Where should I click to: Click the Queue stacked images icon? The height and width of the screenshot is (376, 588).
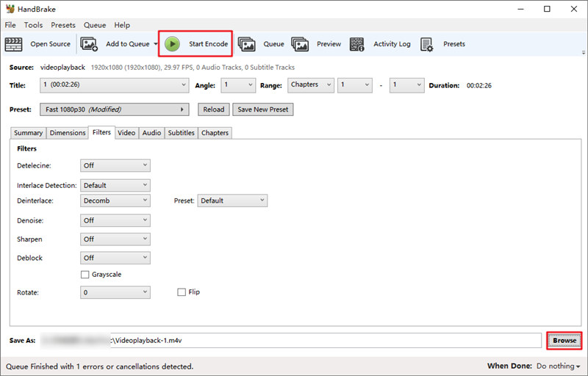(x=247, y=44)
